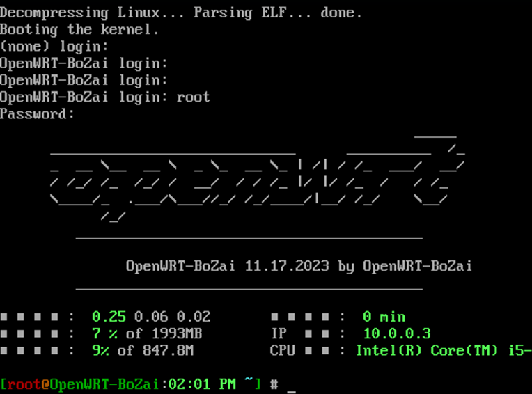Click the 'IP' label
This screenshot has height=394, width=532.
[x=279, y=333]
